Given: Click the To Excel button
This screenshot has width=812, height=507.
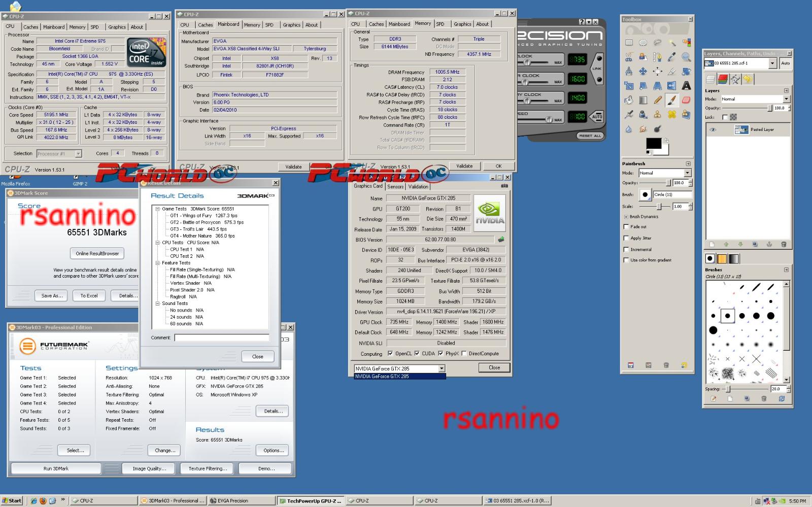Looking at the screenshot, I should pos(89,295).
